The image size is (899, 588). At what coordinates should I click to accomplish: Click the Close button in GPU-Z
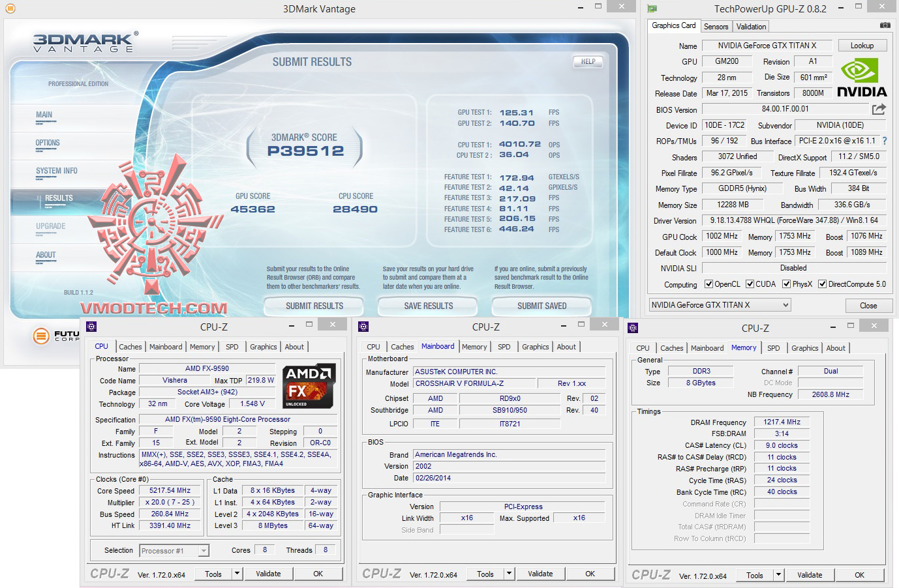[868, 305]
